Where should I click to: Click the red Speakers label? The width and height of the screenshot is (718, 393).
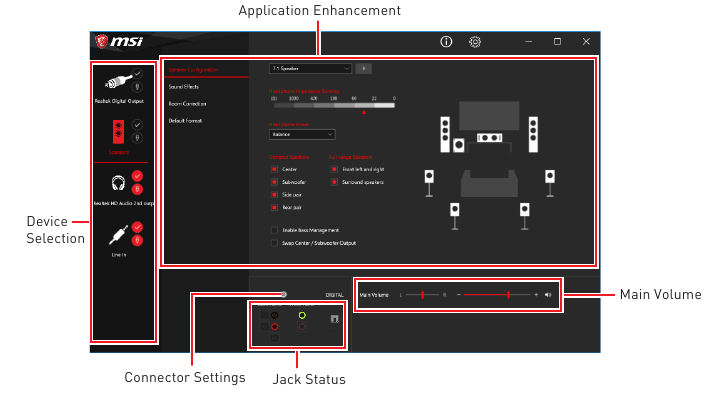coord(119,152)
